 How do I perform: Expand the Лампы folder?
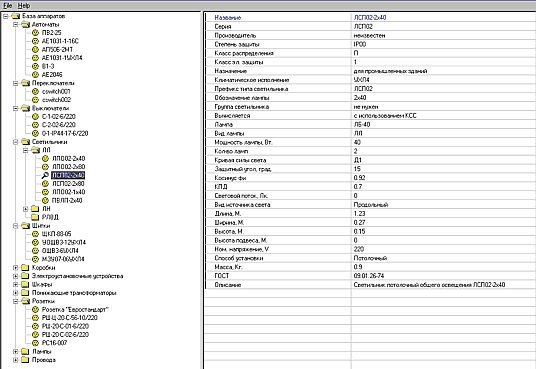point(15,351)
